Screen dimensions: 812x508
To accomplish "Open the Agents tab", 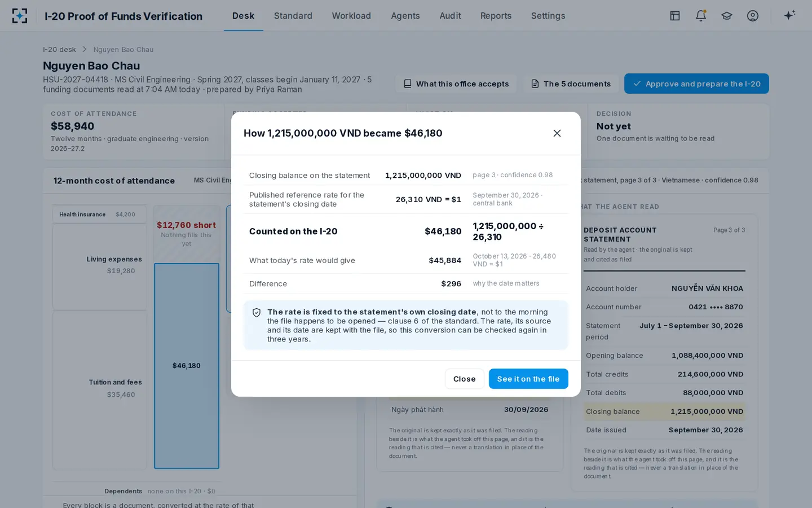I will coord(405,16).
